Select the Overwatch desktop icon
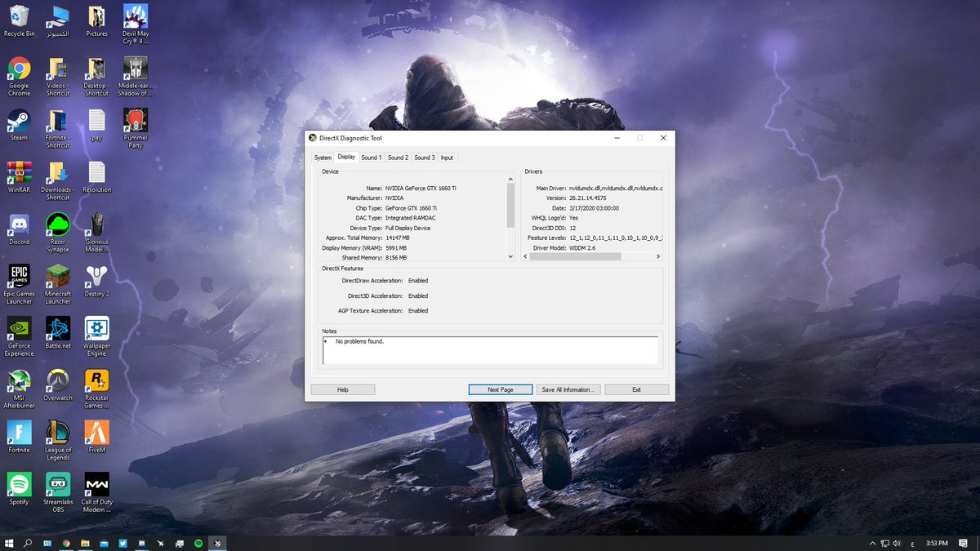The width and height of the screenshot is (980, 551). [x=58, y=384]
